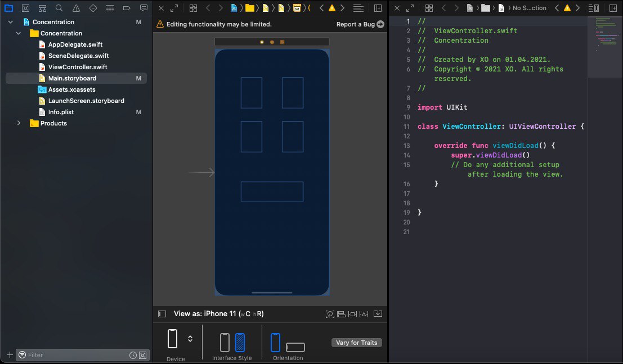623x364 pixels.
Task: Select Assets.xcassets in the file list
Action: [71, 89]
